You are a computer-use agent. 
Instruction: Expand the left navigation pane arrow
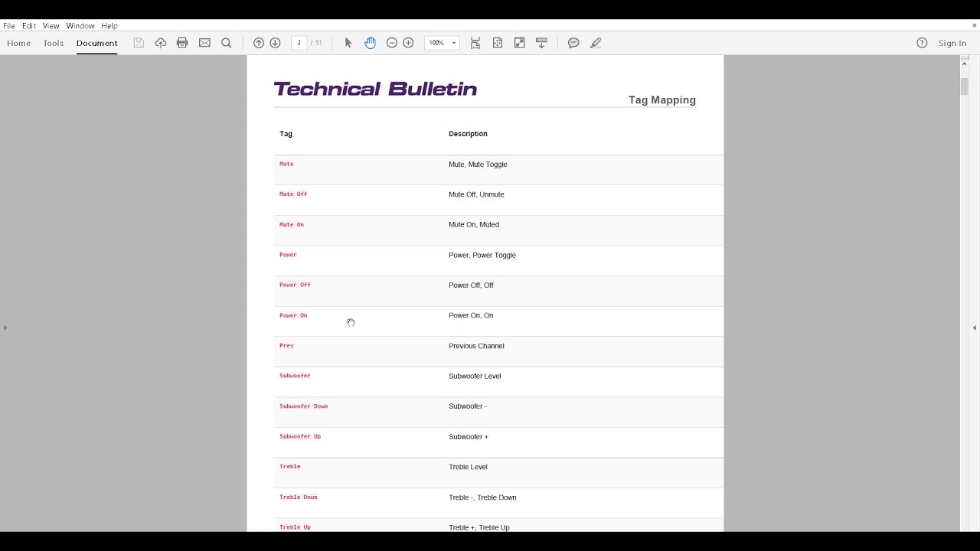pyautogui.click(x=5, y=328)
